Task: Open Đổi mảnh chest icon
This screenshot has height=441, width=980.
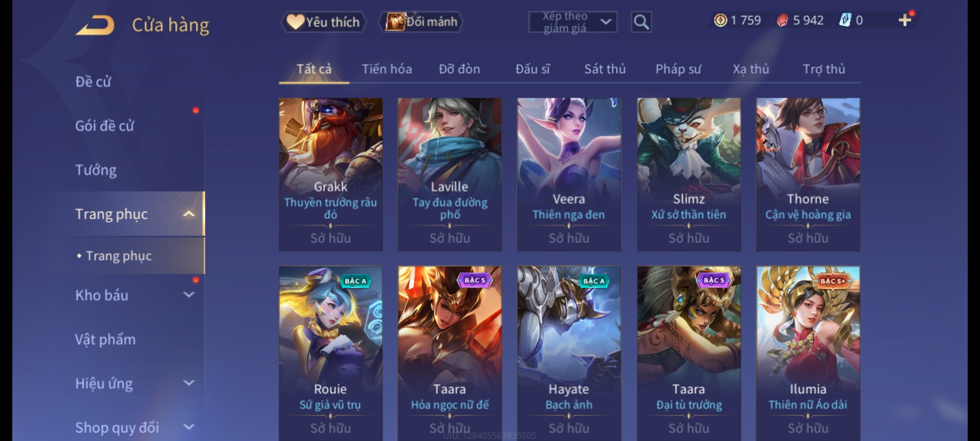Action: click(x=395, y=22)
